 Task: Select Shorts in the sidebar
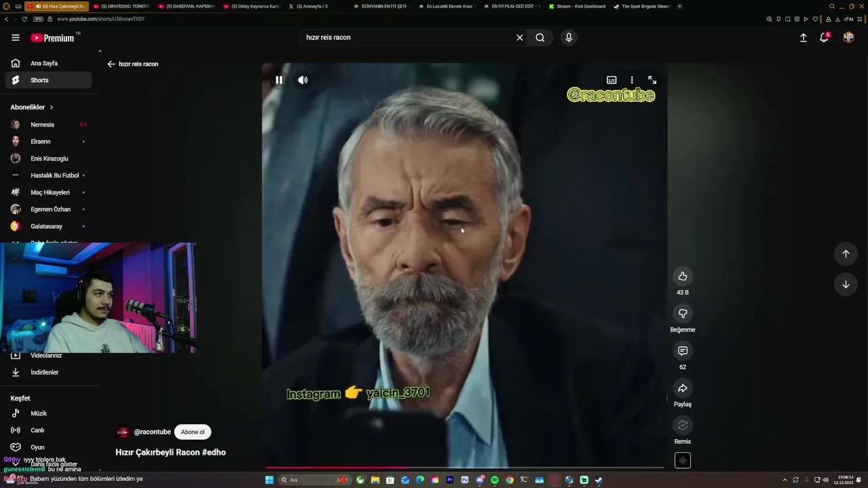(x=48, y=80)
